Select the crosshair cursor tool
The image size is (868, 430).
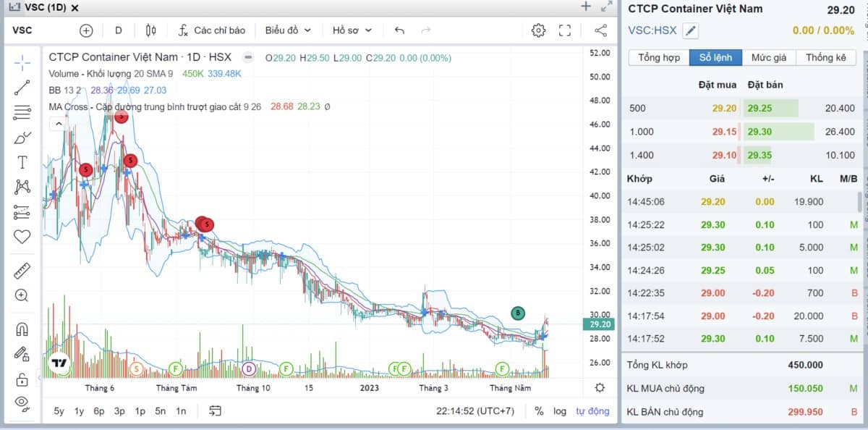tap(22, 63)
